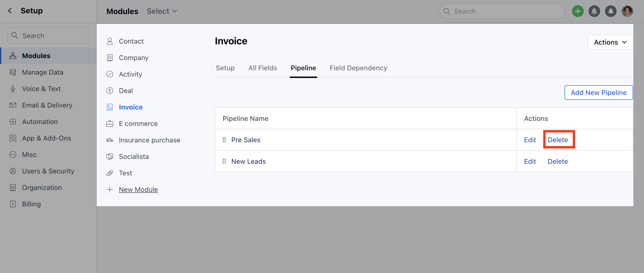Click the Add New Pipeline button
Image resolution: width=644 pixels, height=273 pixels.
pos(598,93)
